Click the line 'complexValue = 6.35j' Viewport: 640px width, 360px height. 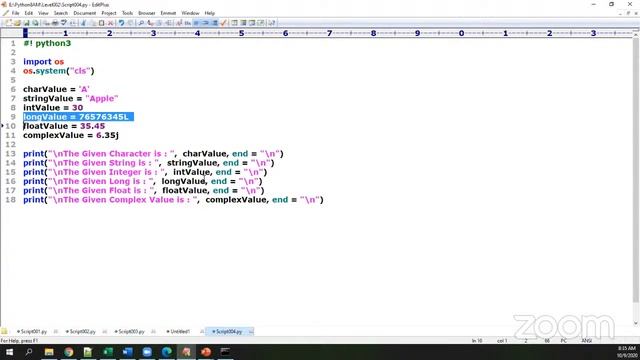point(71,135)
